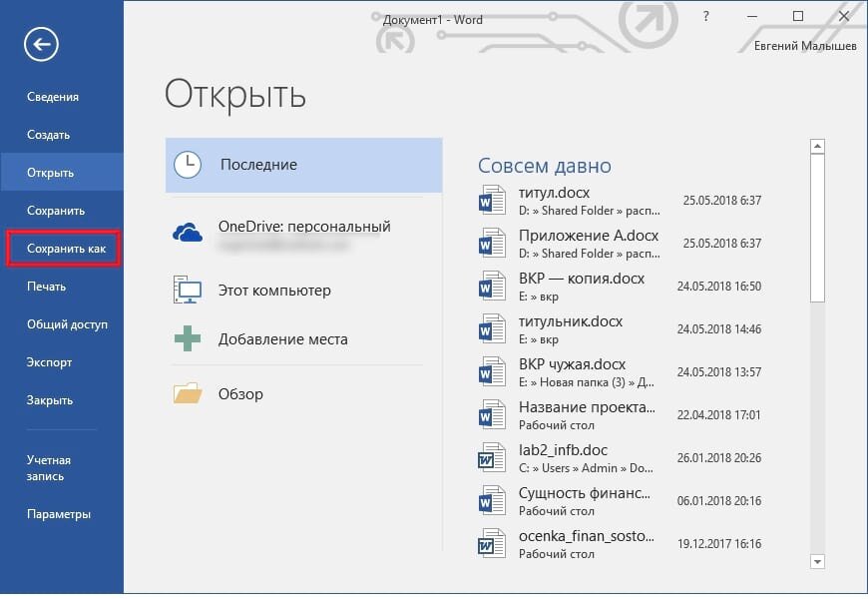868x599 pixels.
Task: Open the recent file ВКР — копия.docx
Action: coord(620,286)
